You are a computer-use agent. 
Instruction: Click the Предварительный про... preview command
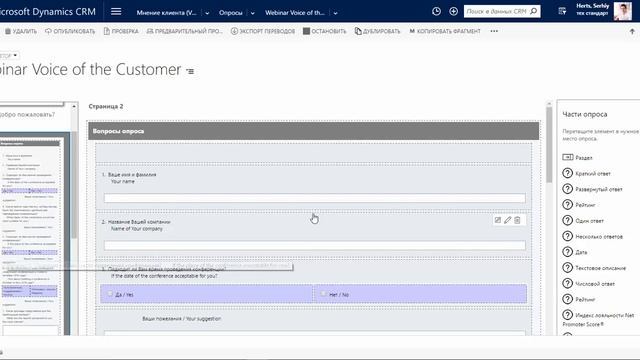point(184,31)
